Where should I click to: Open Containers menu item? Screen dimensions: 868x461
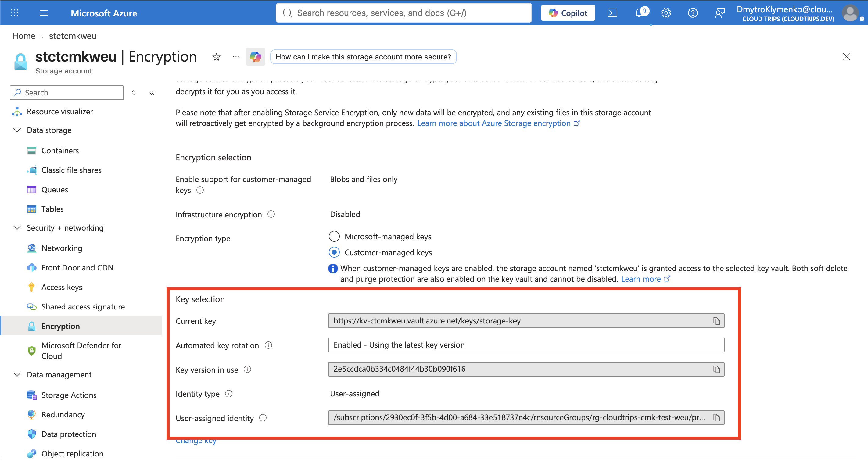[x=60, y=151]
